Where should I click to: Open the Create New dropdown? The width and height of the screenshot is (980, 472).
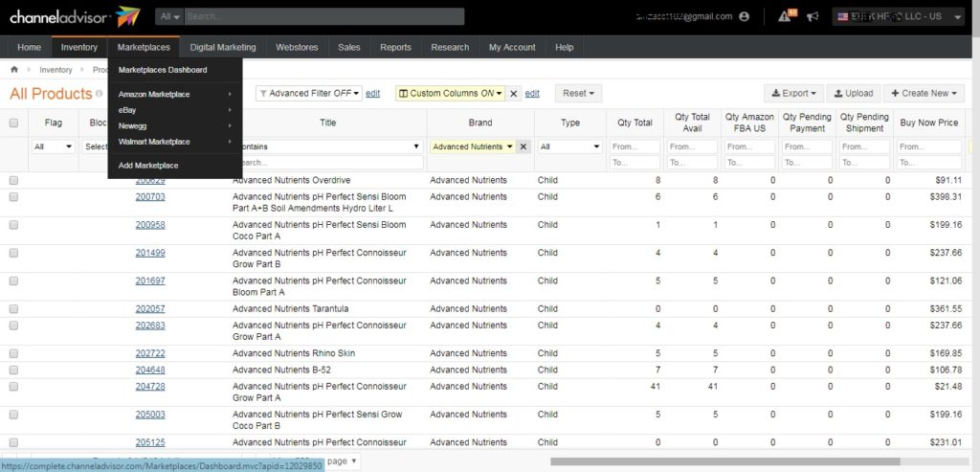pos(922,94)
